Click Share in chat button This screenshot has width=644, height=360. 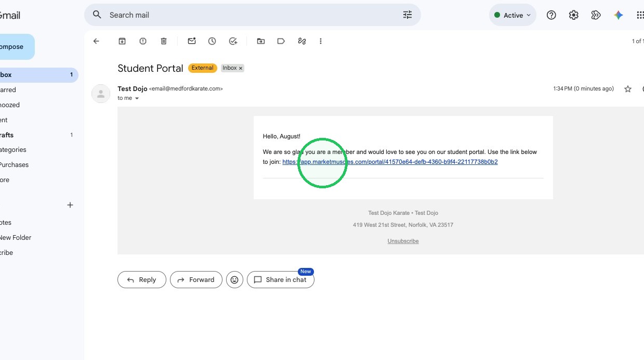281,280
